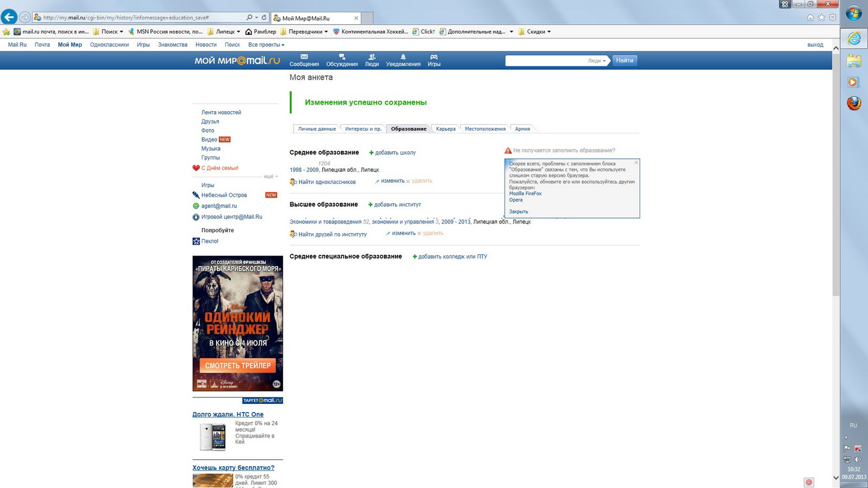Click the Пекло! game icon

coord(196,241)
